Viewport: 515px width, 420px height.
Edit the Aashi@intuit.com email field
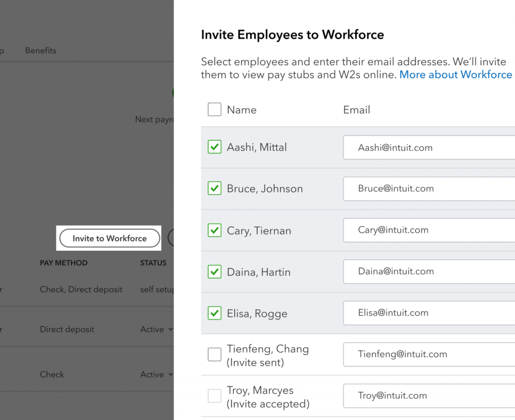click(x=429, y=147)
